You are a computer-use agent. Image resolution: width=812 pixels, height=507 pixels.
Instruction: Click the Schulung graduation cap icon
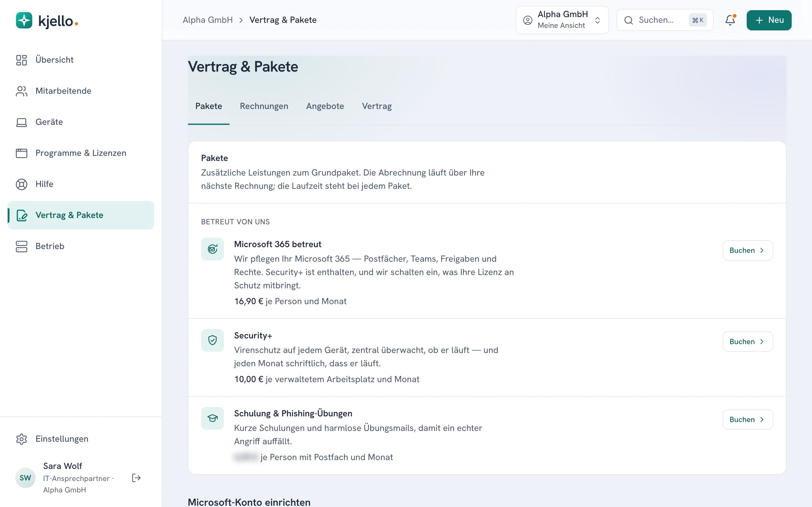(213, 418)
